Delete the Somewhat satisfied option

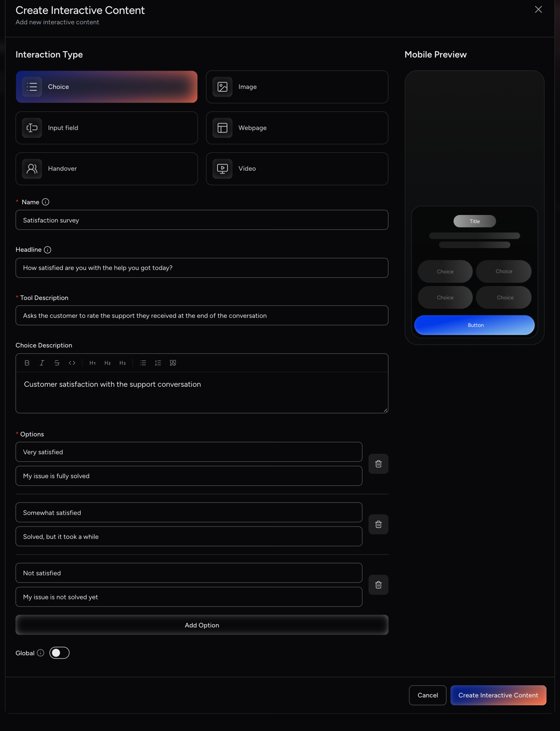(378, 524)
